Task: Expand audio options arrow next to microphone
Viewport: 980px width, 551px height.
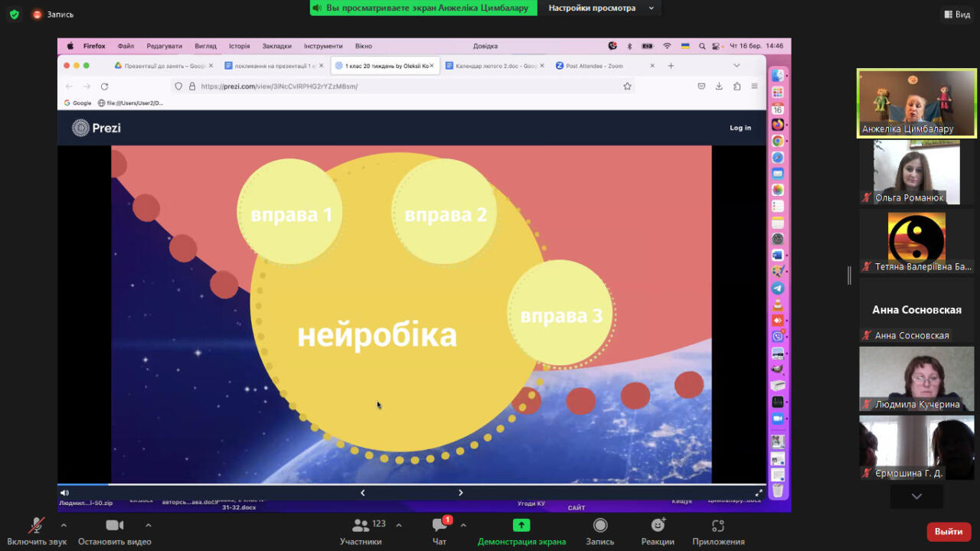Action: (x=64, y=525)
